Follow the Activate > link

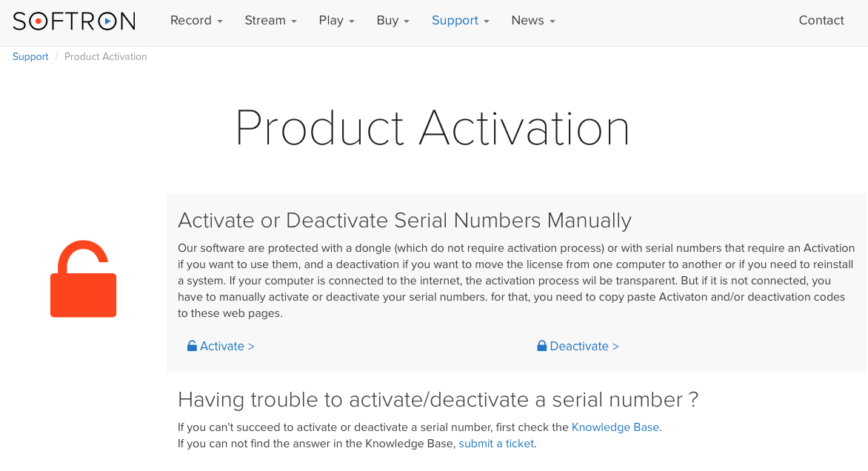click(x=227, y=346)
